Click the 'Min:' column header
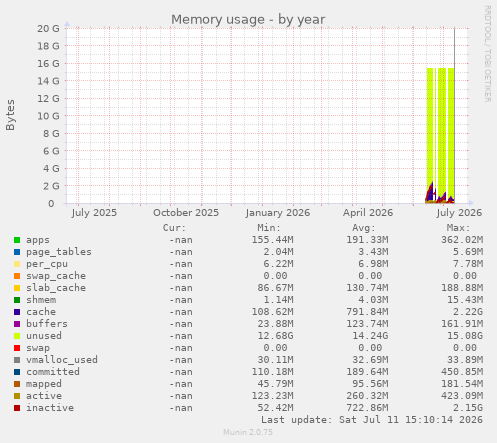The height and width of the screenshot is (443, 497). (269, 228)
